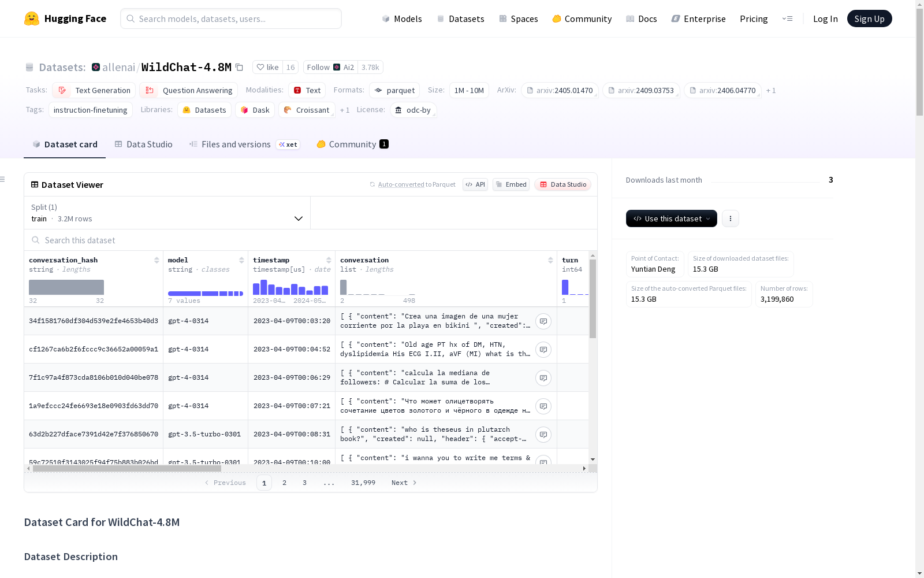The height and width of the screenshot is (578, 924).
Task: Go to page 3 of the dataset
Action: 304,483
